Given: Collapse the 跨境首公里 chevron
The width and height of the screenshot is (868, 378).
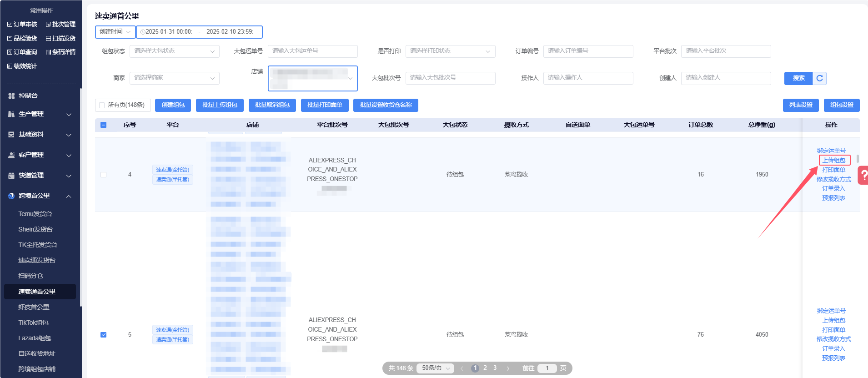Looking at the screenshot, I should (69, 197).
